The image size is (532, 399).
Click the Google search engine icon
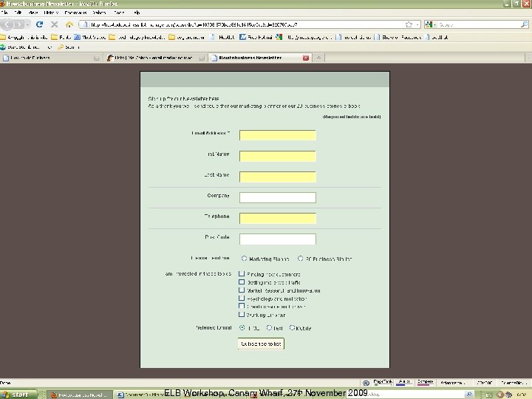click(x=429, y=24)
